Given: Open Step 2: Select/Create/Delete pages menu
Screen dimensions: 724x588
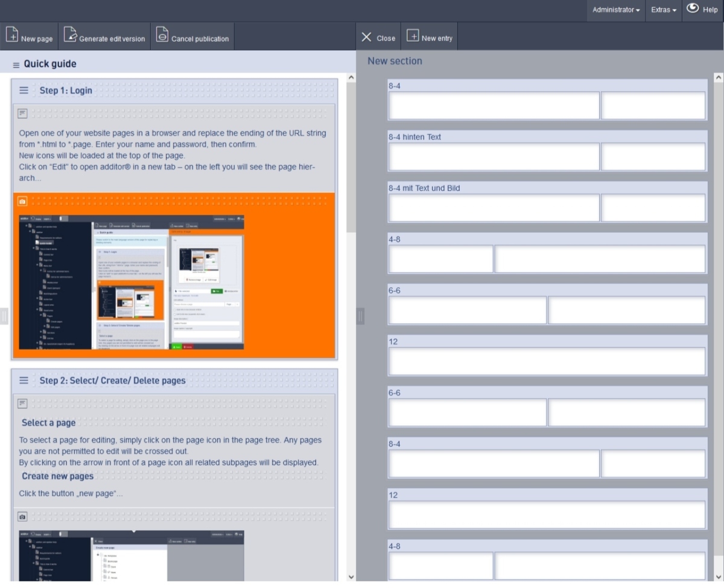Looking at the screenshot, I should 24,381.
